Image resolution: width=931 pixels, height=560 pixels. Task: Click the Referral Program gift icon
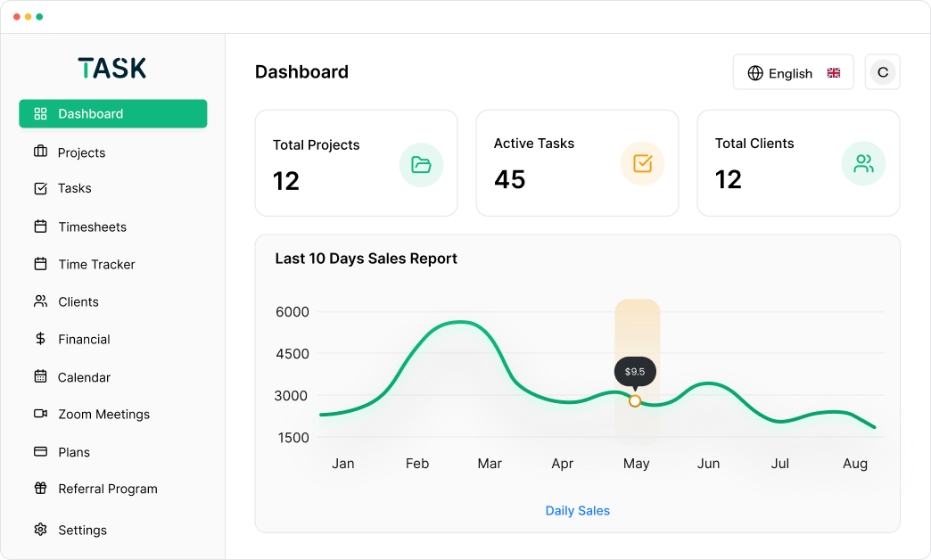coord(40,488)
